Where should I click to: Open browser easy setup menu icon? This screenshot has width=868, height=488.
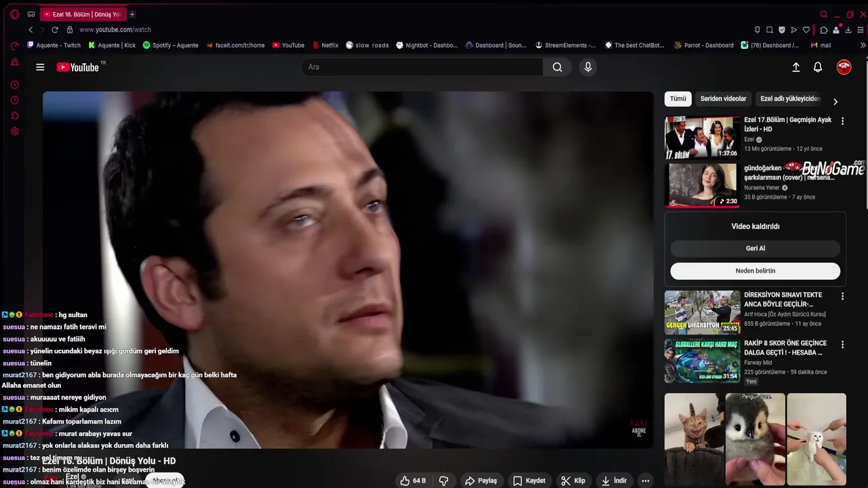point(861,30)
